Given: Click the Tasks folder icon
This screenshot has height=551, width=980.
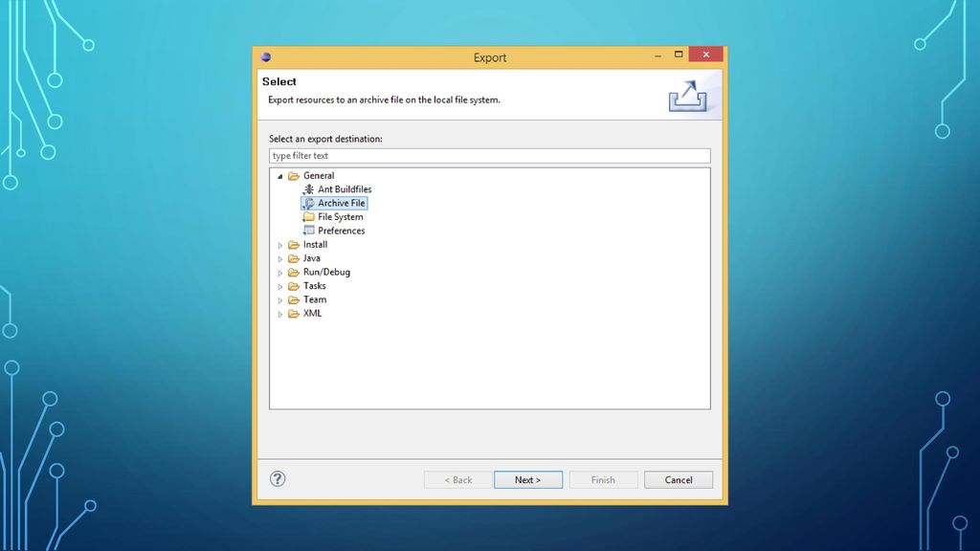Looking at the screenshot, I should pos(294,285).
